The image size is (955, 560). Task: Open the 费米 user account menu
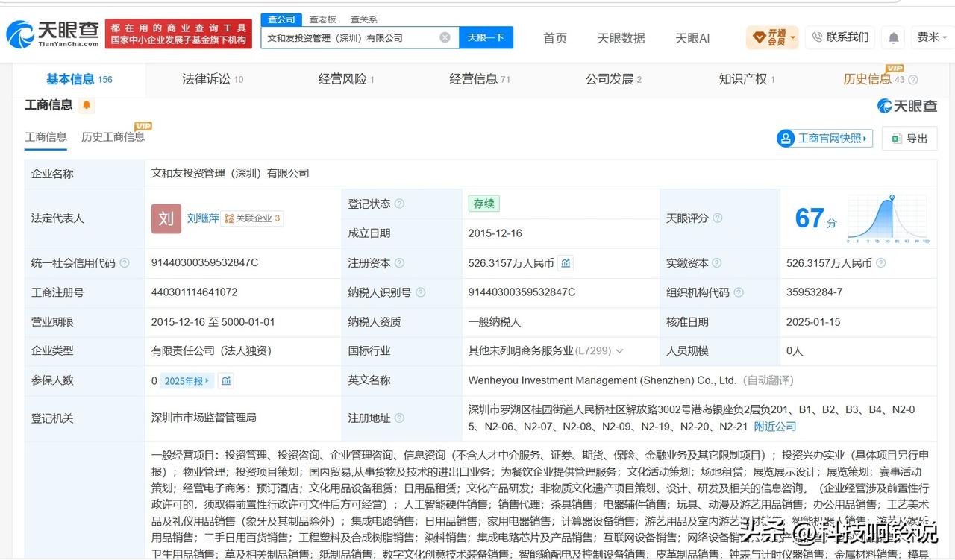931,37
